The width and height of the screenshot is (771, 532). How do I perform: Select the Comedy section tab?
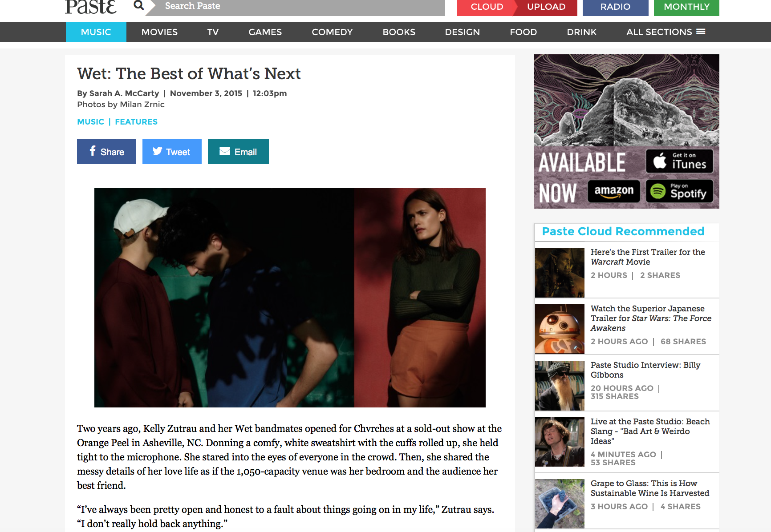click(332, 32)
